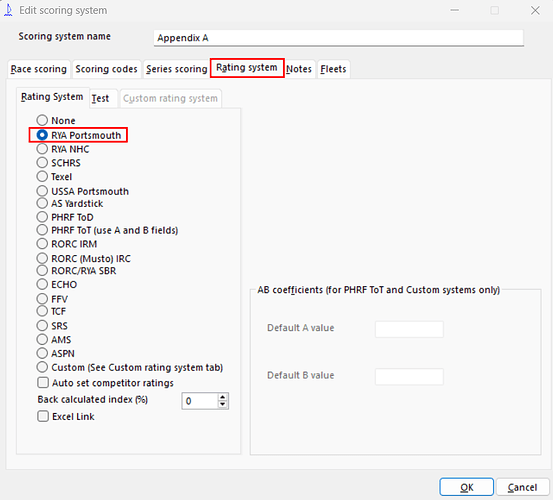Screen dimensions: 553x500
Task: Close the Edit scoring system dialog
Action: coord(535,11)
